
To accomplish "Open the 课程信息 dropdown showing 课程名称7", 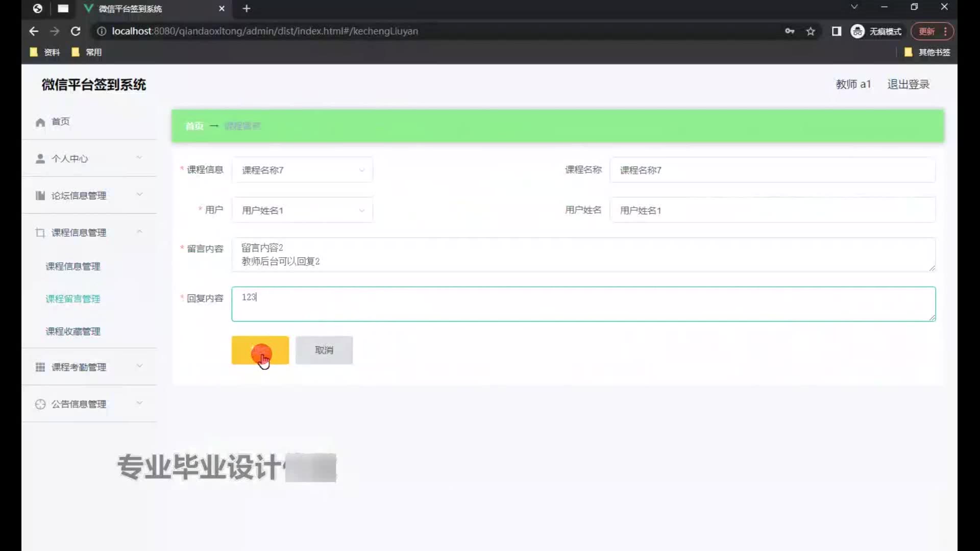I will [x=302, y=170].
